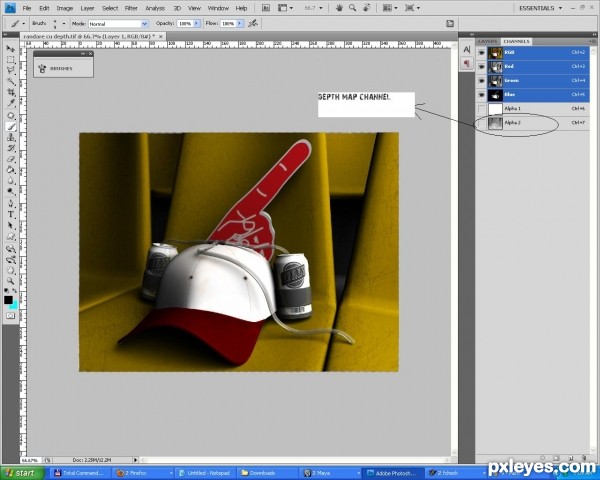Select the Zoom tool in toolbox
This screenshot has height=480, width=600.
pos(11,281)
